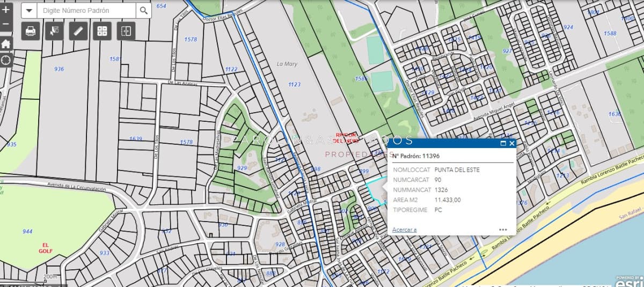The width and height of the screenshot is (644, 287).
Task: Select the El Golf parcel 944
Action: click(27, 232)
